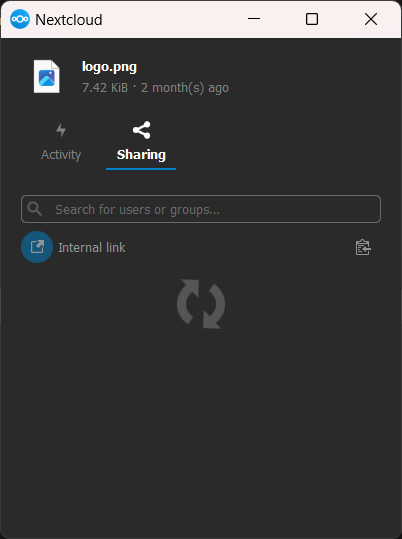Viewport: 402px width, 539px height.
Task: Maximize the Nextcloud window
Action: pos(312,19)
